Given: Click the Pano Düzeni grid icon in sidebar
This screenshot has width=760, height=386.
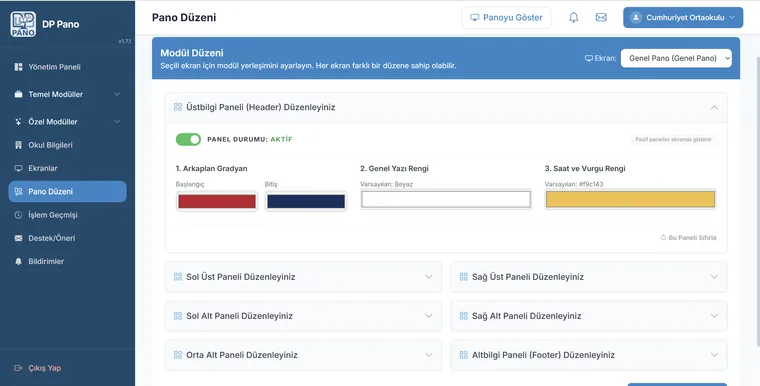Looking at the screenshot, I should 18,192.
